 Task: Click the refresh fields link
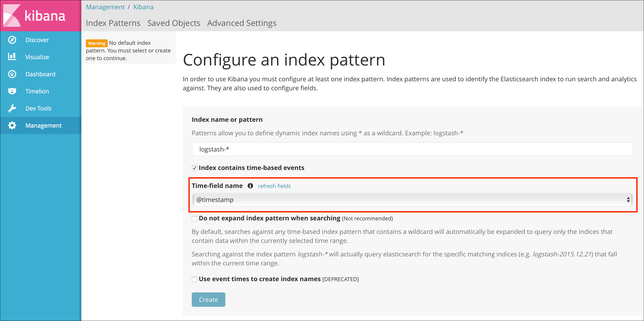274,186
